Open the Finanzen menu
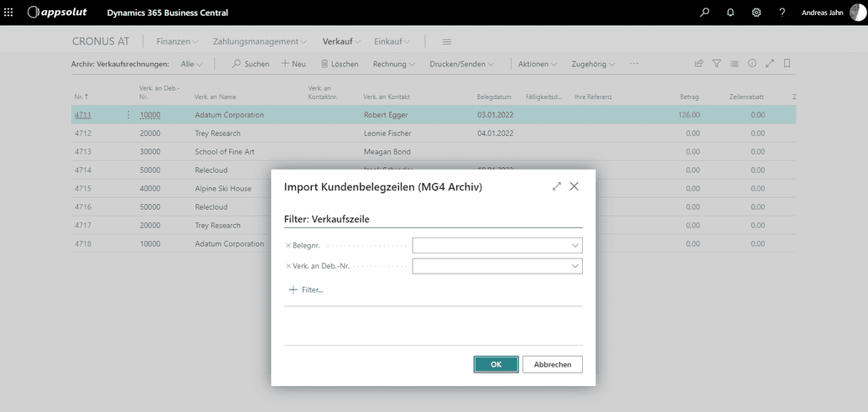Viewport: 868px width, 412px height. pos(177,41)
